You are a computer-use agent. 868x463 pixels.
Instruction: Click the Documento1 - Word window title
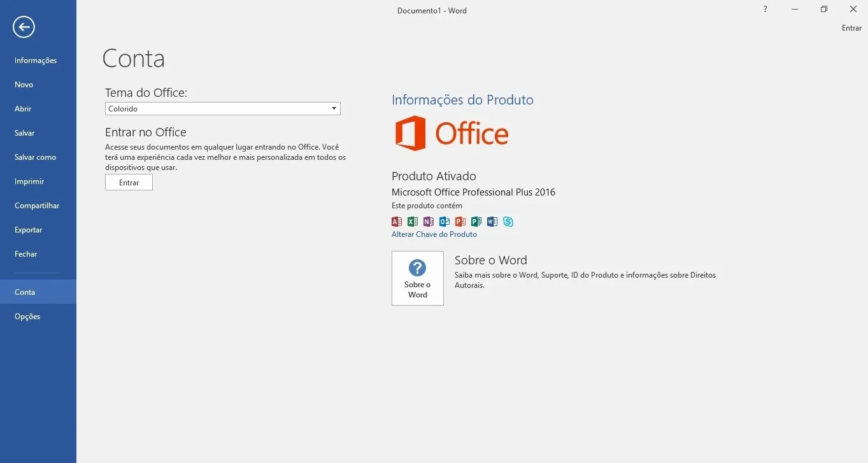pos(432,10)
